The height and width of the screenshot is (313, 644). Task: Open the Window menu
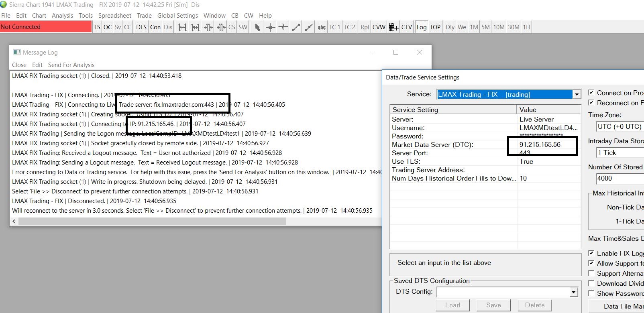(214, 16)
